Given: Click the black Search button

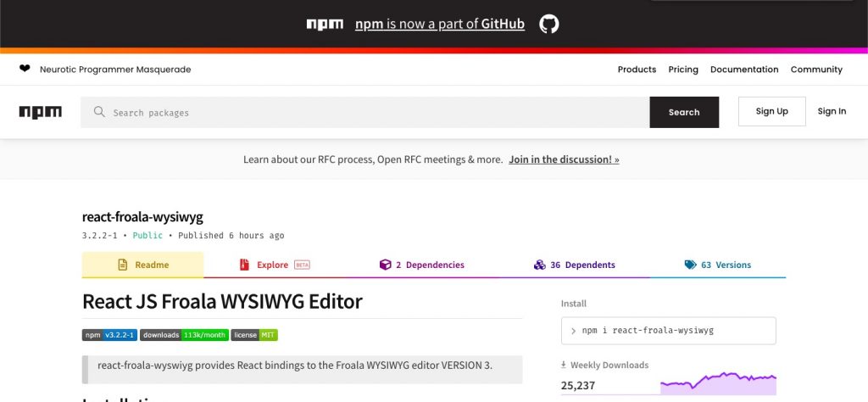Looking at the screenshot, I should pyautogui.click(x=684, y=113).
